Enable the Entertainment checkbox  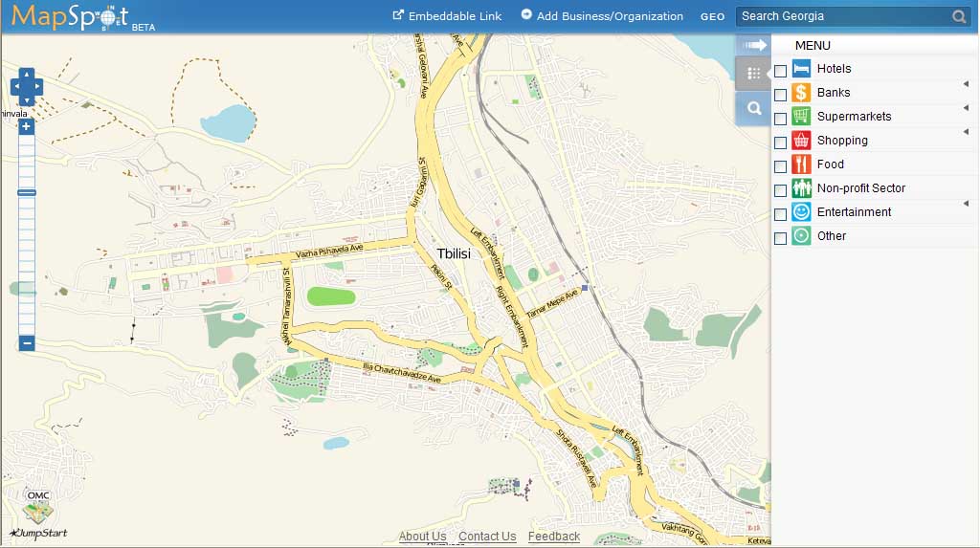pos(780,214)
